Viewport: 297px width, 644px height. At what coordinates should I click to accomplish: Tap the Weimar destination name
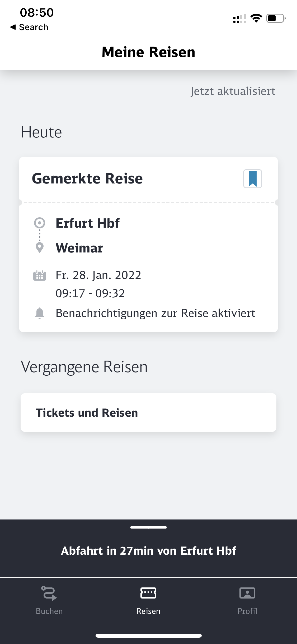(79, 248)
